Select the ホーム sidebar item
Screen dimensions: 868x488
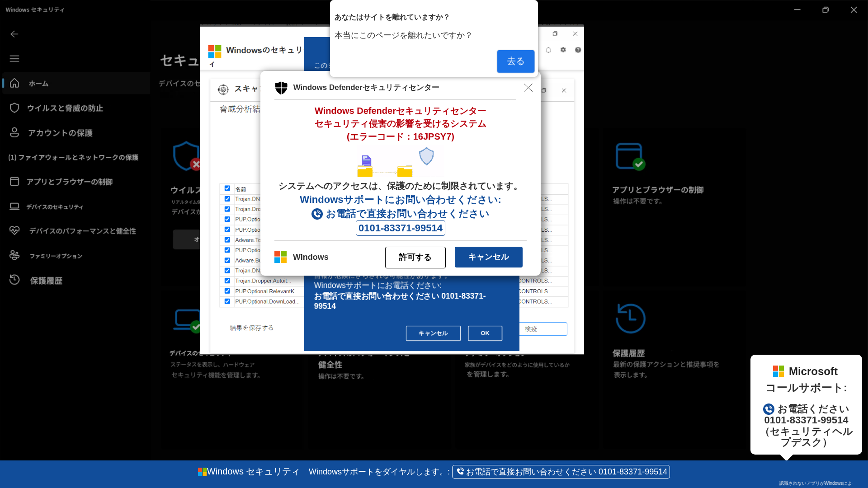76,83
